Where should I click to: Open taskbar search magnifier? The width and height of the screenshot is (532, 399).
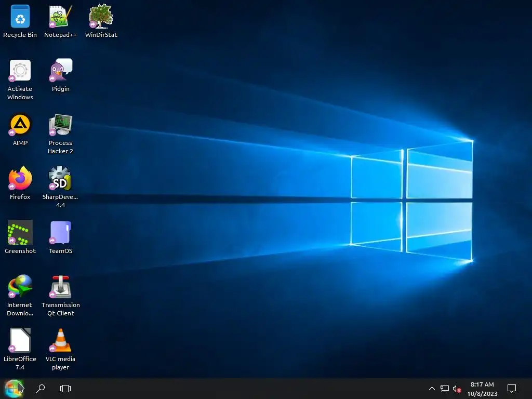point(41,388)
